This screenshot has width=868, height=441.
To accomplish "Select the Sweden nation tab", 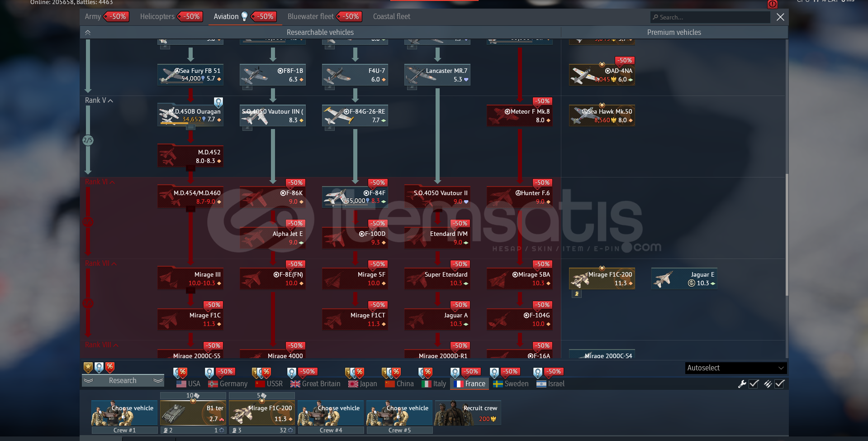I will pyautogui.click(x=511, y=383).
